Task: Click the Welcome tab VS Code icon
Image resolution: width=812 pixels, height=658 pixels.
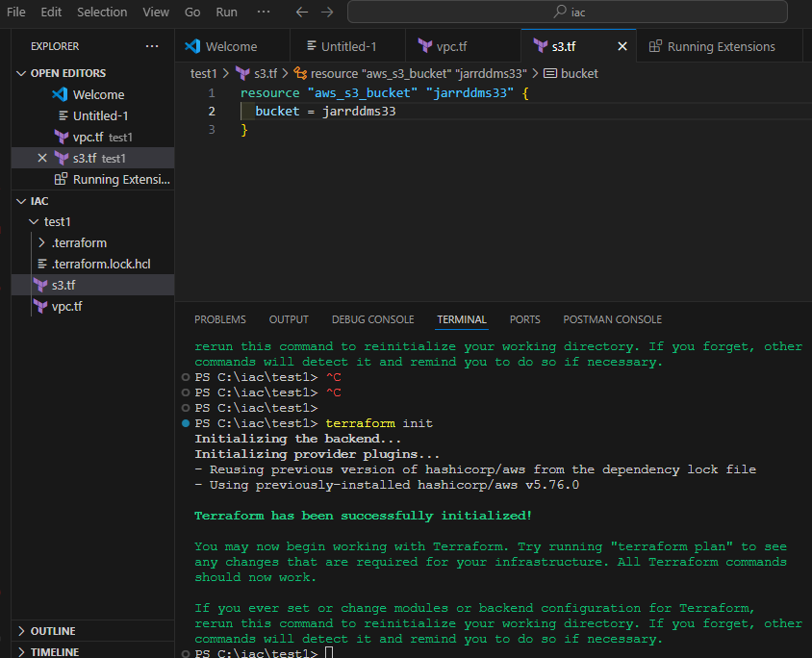Action: click(x=192, y=46)
